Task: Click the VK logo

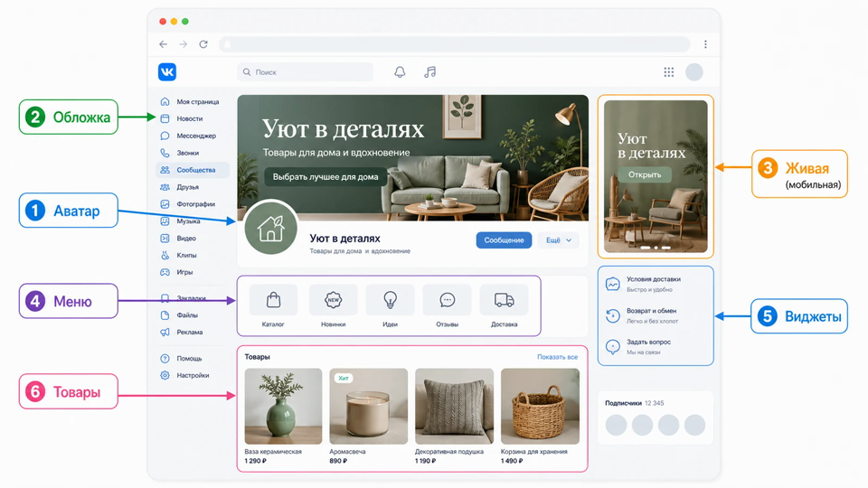Action: click(x=167, y=72)
